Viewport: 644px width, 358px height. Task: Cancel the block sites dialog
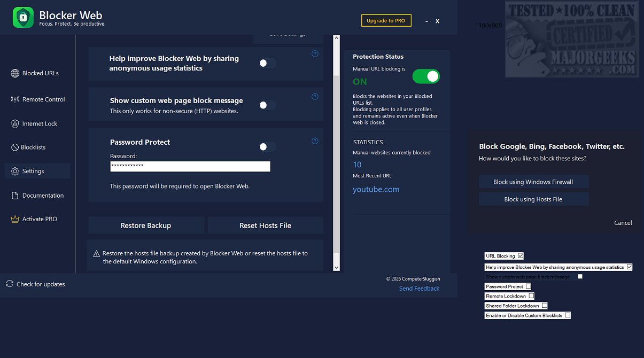[623, 223]
